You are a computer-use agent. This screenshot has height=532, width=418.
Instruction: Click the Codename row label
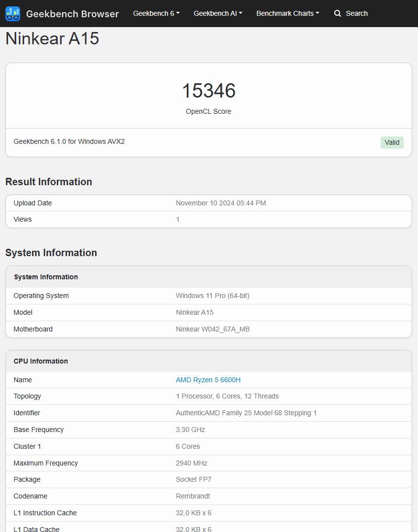point(30,496)
